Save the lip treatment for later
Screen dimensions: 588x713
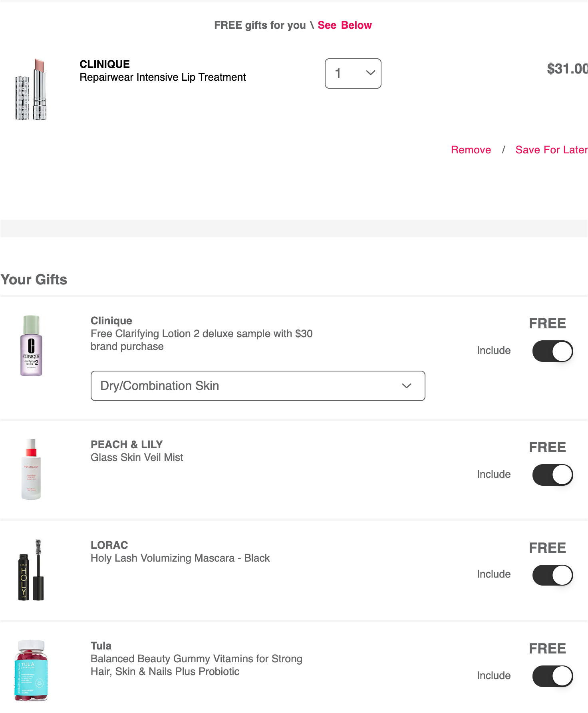(551, 150)
